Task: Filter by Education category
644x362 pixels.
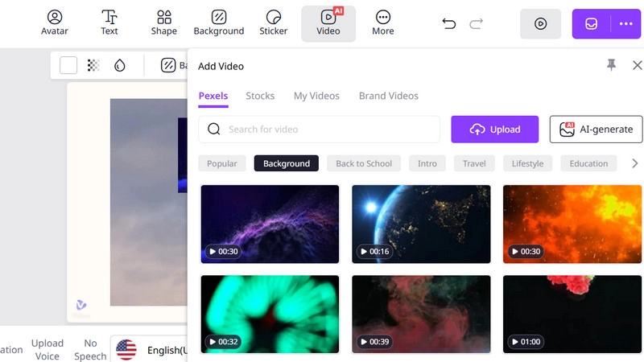Action: 588,163
